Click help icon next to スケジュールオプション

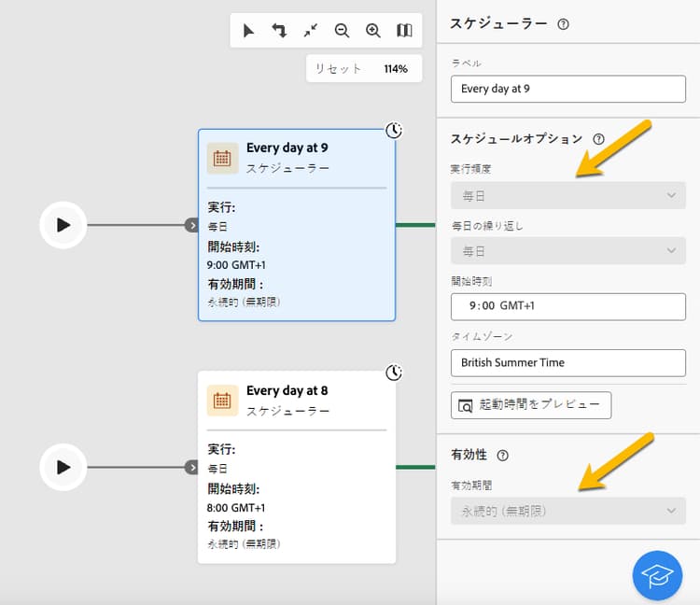pyautogui.click(x=598, y=139)
